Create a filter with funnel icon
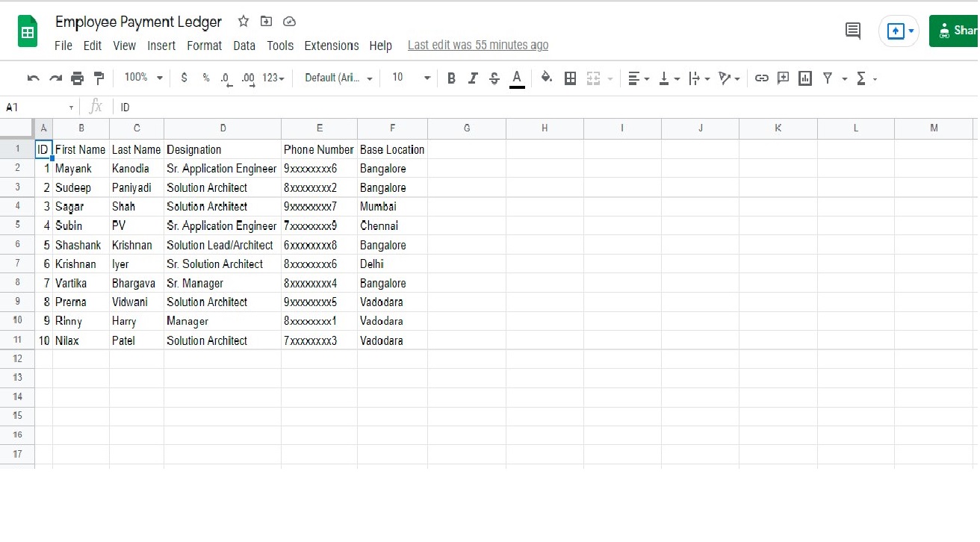This screenshot has height=542, width=980. pos(828,78)
